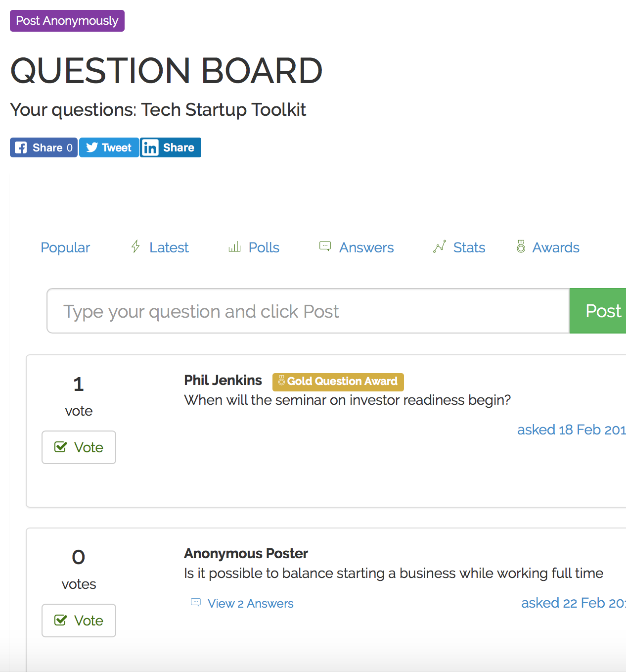Click the Twitter bird icon on Tweet
This screenshot has height=672, width=626.
click(92, 147)
